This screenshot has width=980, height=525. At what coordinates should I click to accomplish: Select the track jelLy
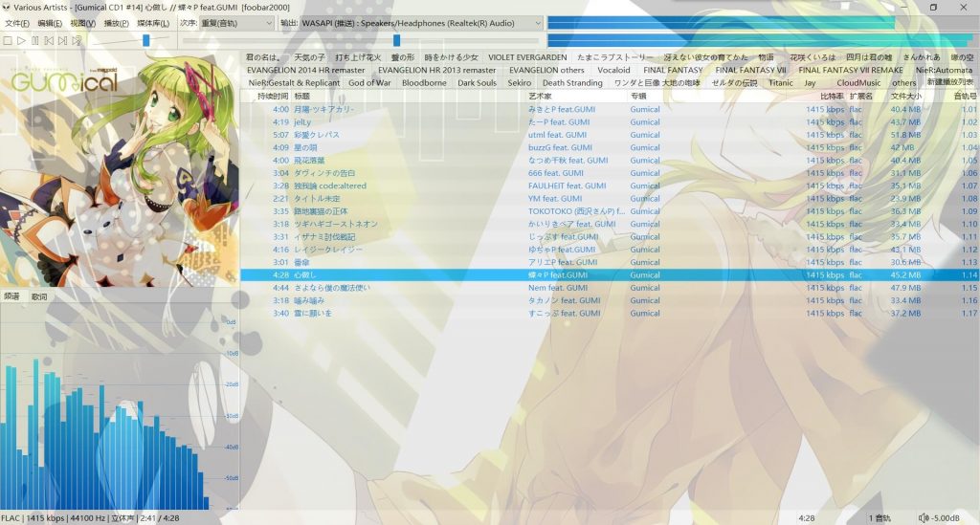610,122
